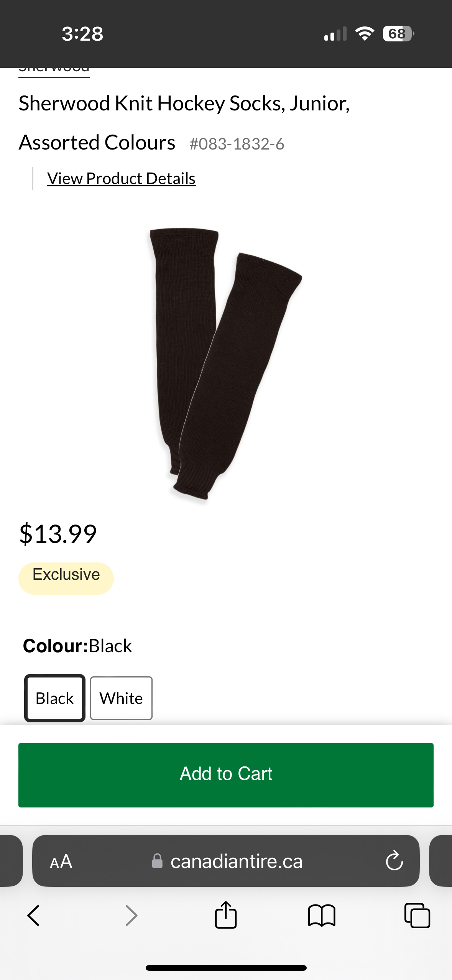The width and height of the screenshot is (452, 980).
Task: Tap the Exclusive badge
Action: point(66,578)
